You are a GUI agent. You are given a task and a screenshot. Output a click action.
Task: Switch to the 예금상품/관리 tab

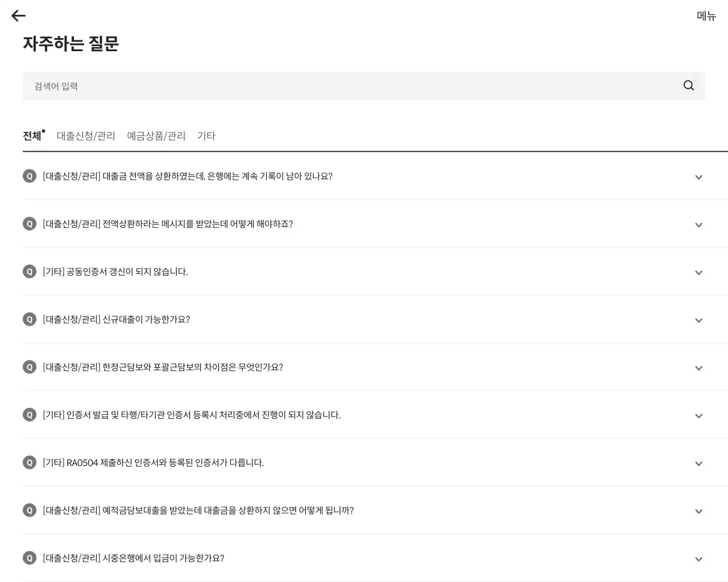156,136
